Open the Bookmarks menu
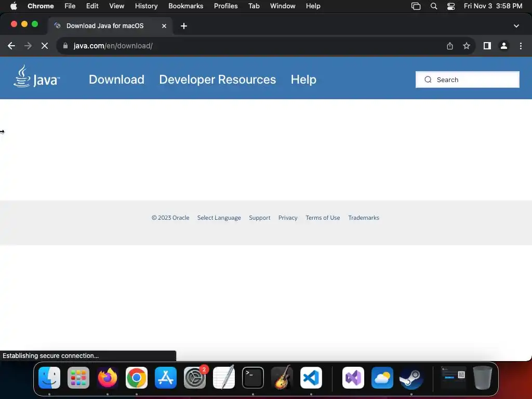 (185, 6)
